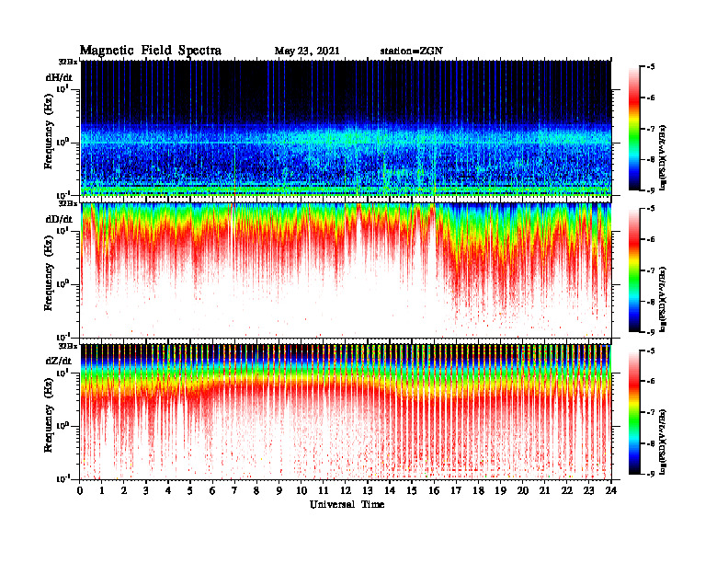The height and width of the screenshot is (563, 728).
Task: Click hour "22" on the time axis
Action: pyautogui.click(x=567, y=491)
